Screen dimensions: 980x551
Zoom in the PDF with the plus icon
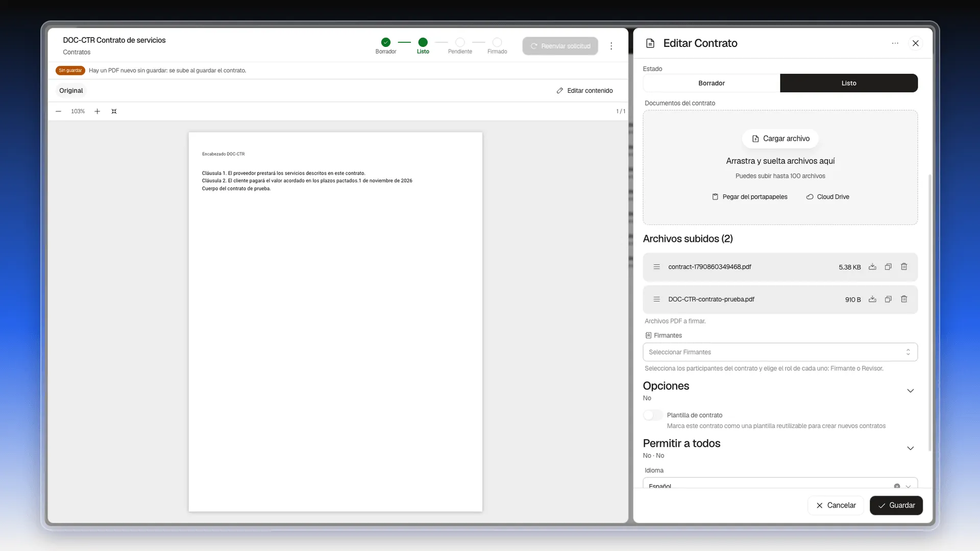pyautogui.click(x=97, y=111)
